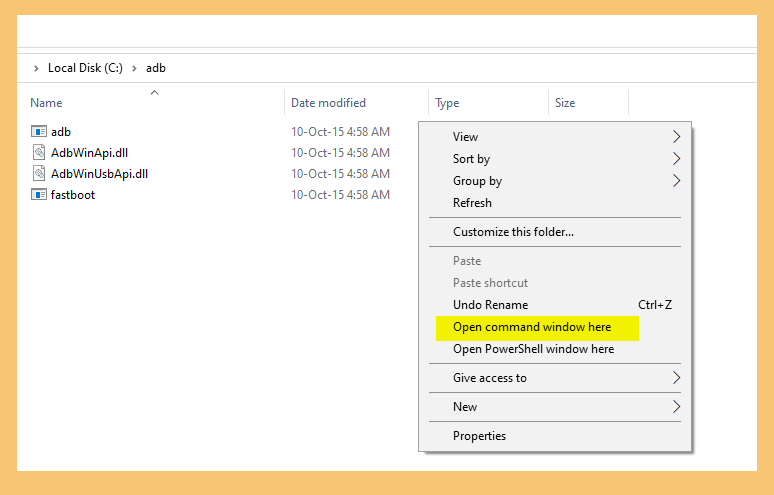Select the fastboot file name
Viewport: 774px width, 495px height.
point(73,195)
